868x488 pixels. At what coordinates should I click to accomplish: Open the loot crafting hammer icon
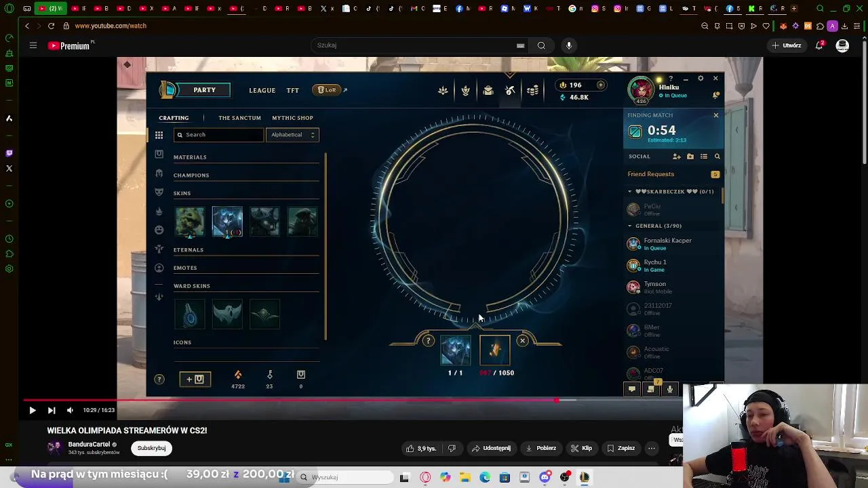point(510,90)
